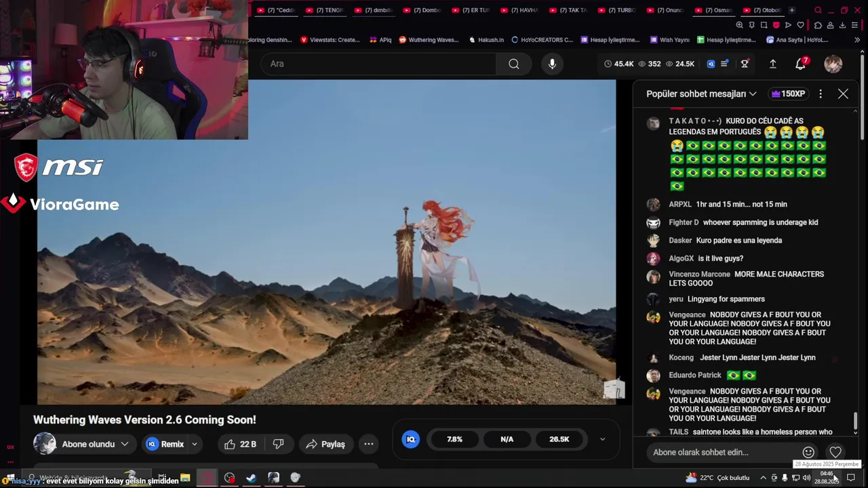Expand the Popüler sohbet mesajları dropdown

[701, 94]
